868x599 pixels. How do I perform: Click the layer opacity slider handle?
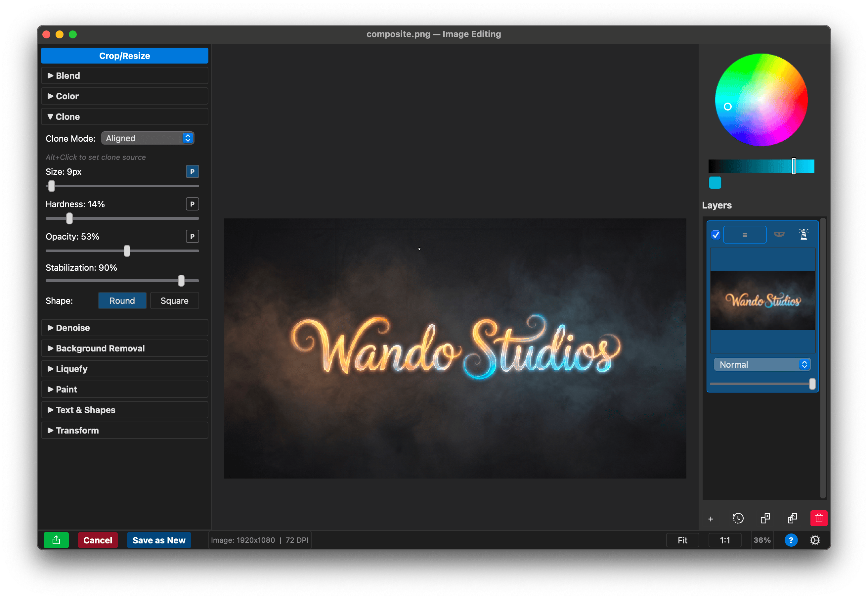[x=812, y=384]
